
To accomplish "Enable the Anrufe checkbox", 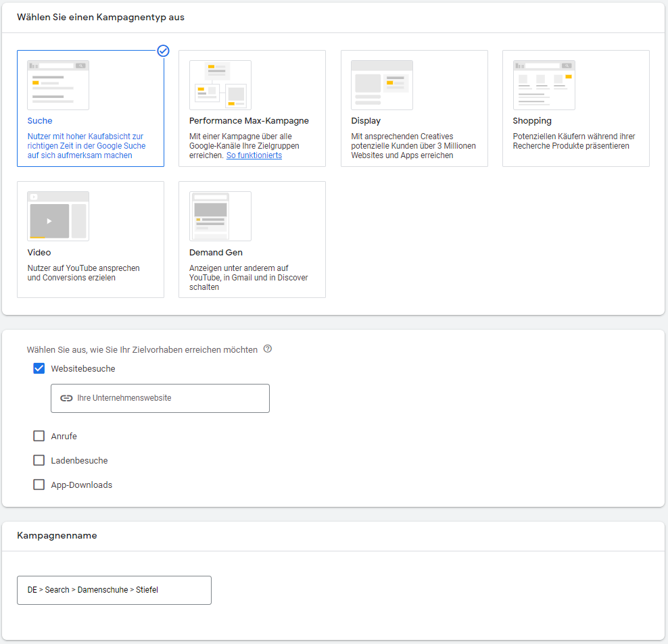I will point(39,437).
